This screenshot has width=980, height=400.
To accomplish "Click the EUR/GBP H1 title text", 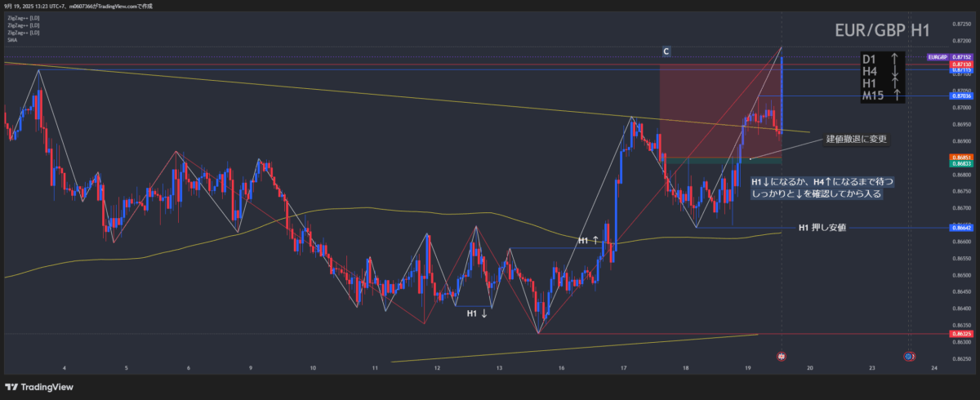I will tap(882, 31).
